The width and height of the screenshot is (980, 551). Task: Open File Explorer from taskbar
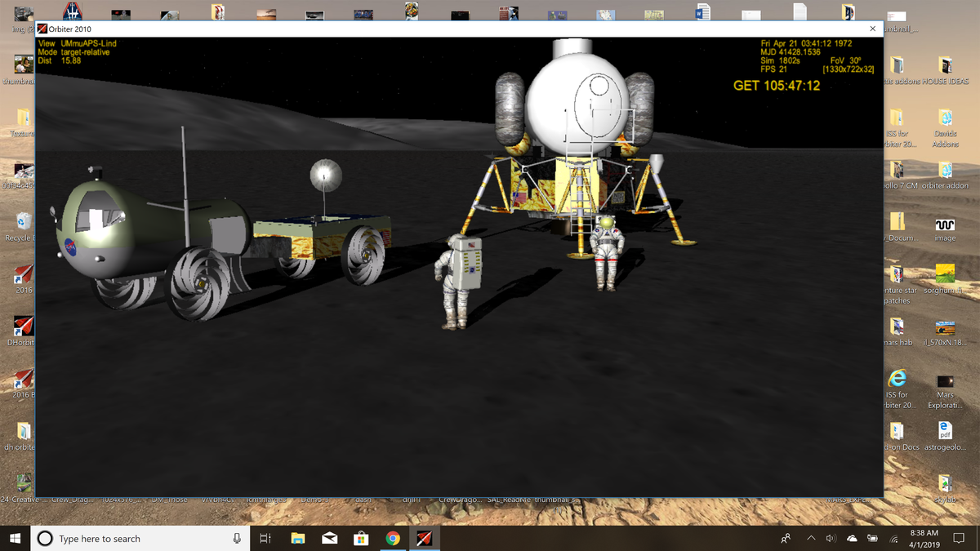pos(298,538)
